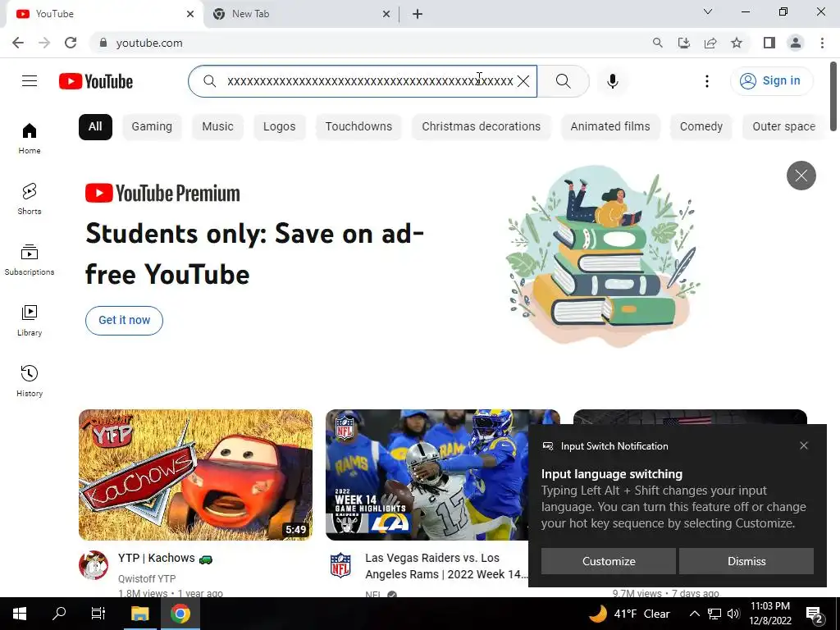Open the volume control in tray
The image size is (840, 630).
click(734, 614)
